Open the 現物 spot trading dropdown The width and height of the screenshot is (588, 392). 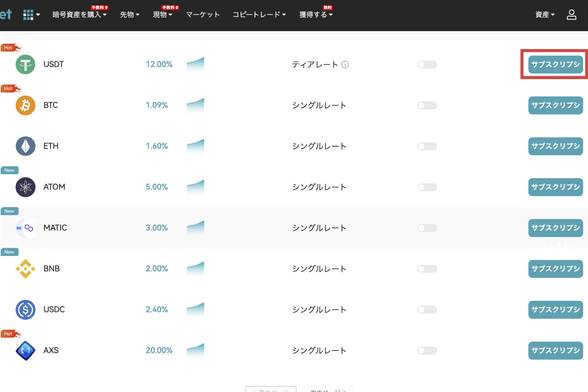point(162,14)
